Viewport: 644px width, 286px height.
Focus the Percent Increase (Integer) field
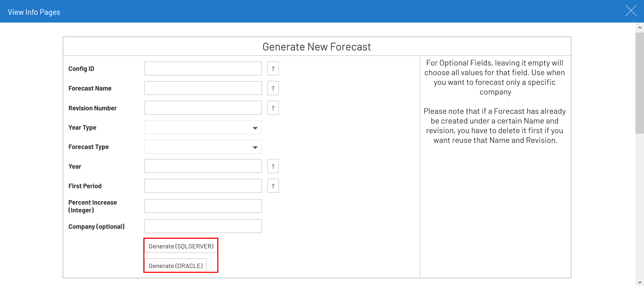[203, 206]
